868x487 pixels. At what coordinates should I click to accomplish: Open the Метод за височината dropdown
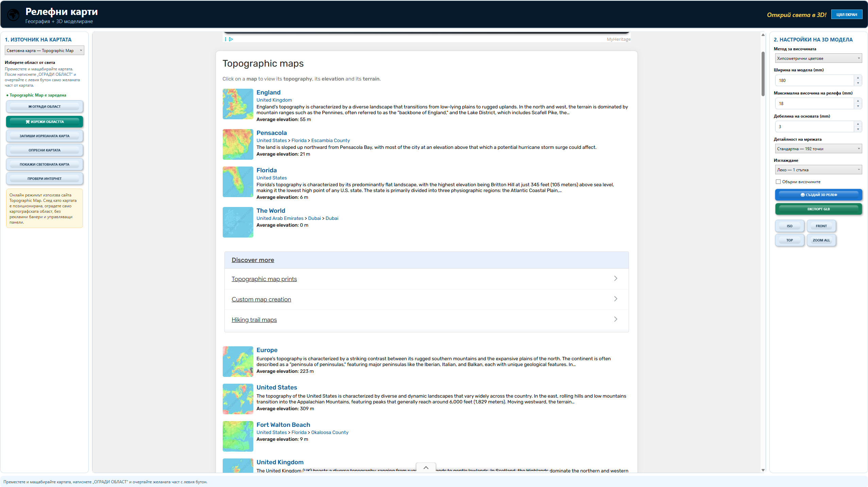[x=818, y=58]
